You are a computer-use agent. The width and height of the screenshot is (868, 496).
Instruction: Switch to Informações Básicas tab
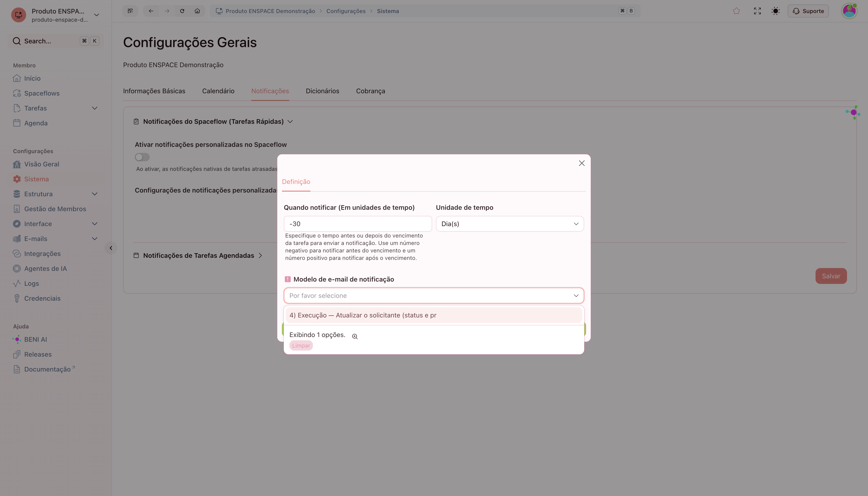click(154, 91)
